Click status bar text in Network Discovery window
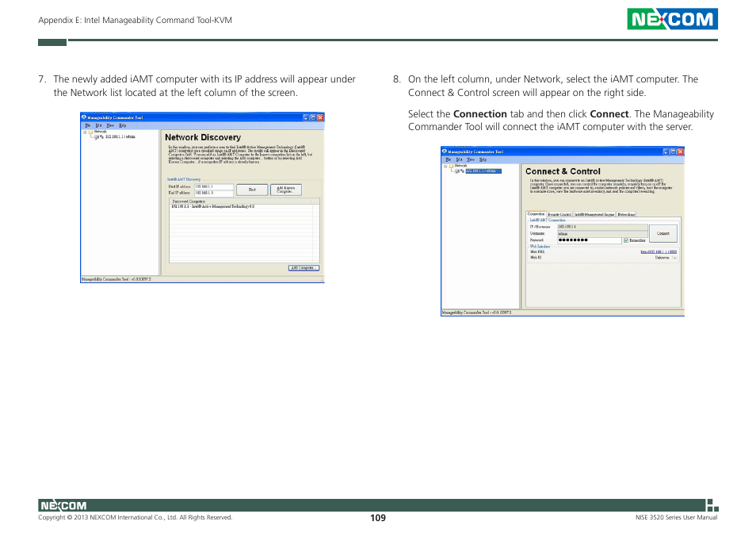 point(116,279)
